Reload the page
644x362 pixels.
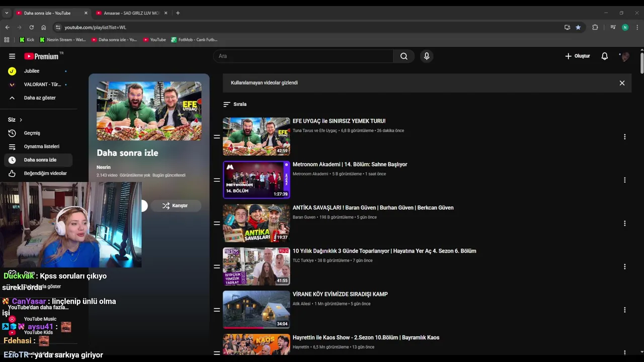[31, 27]
